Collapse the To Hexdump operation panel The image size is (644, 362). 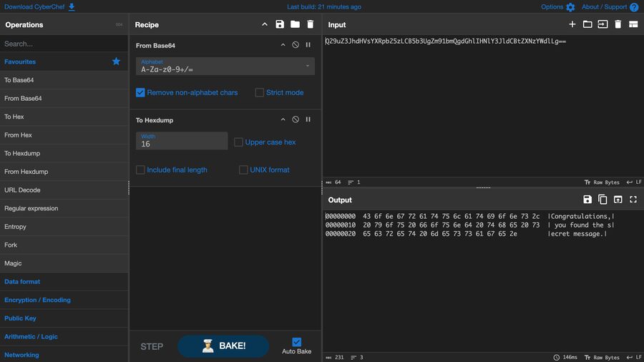point(283,120)
